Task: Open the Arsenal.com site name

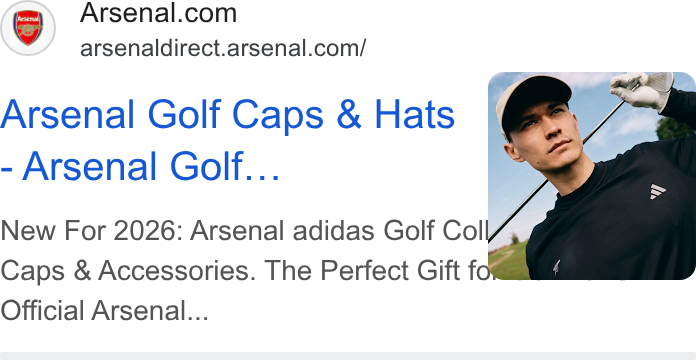Action: [158, 13]
